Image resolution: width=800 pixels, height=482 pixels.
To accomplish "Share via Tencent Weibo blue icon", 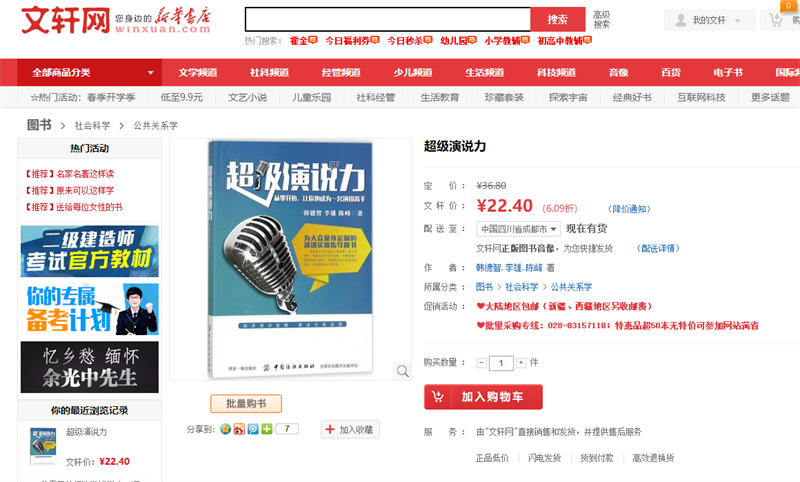I will coord(253,429).
